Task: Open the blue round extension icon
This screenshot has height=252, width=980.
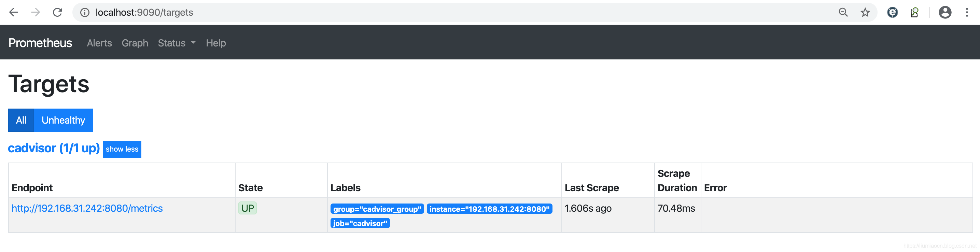Action: [x=893, y=13]
